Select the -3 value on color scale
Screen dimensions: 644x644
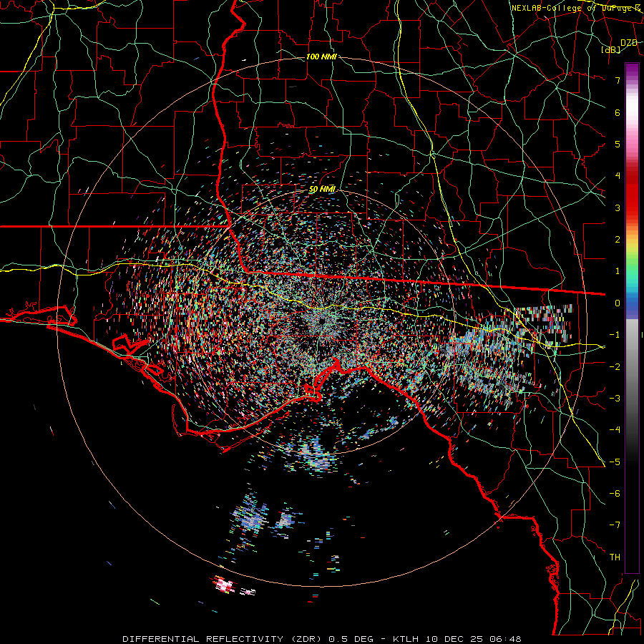(615, 399)
